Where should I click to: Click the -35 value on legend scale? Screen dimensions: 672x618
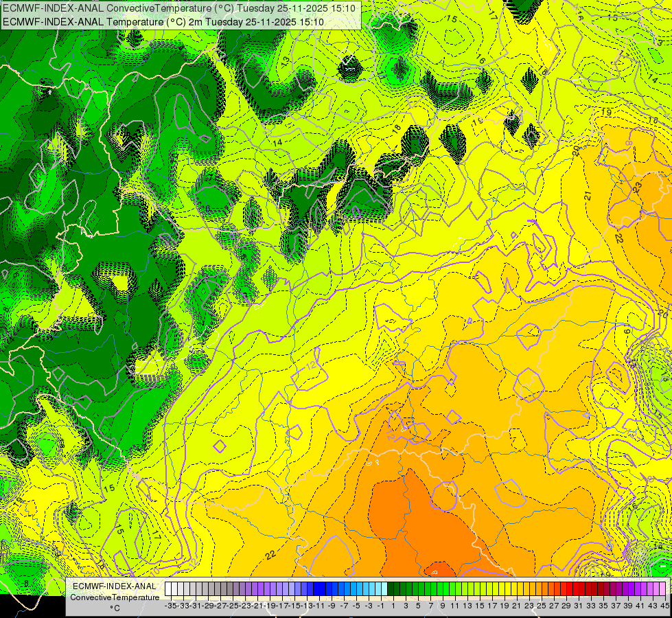click(x=170, y=606)
